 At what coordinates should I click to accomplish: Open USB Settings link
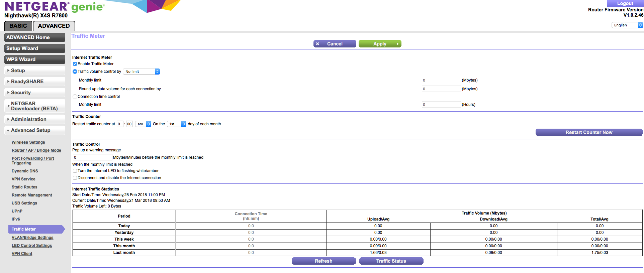pos(24,203)
